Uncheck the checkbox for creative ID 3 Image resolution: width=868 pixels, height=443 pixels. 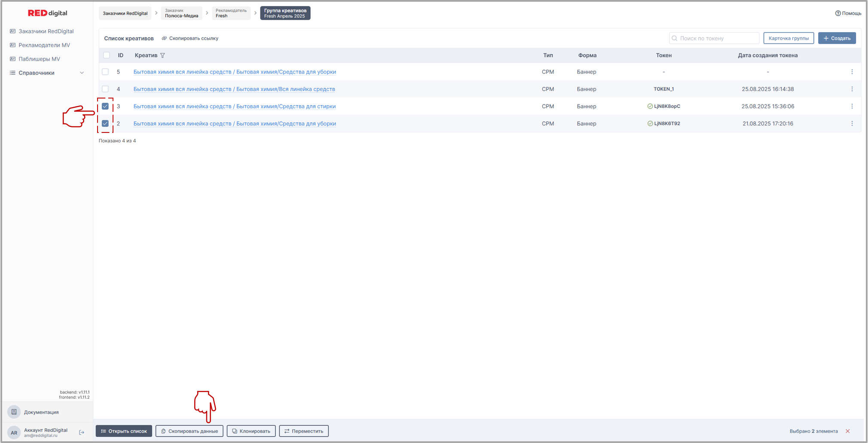tap(105, 106)
